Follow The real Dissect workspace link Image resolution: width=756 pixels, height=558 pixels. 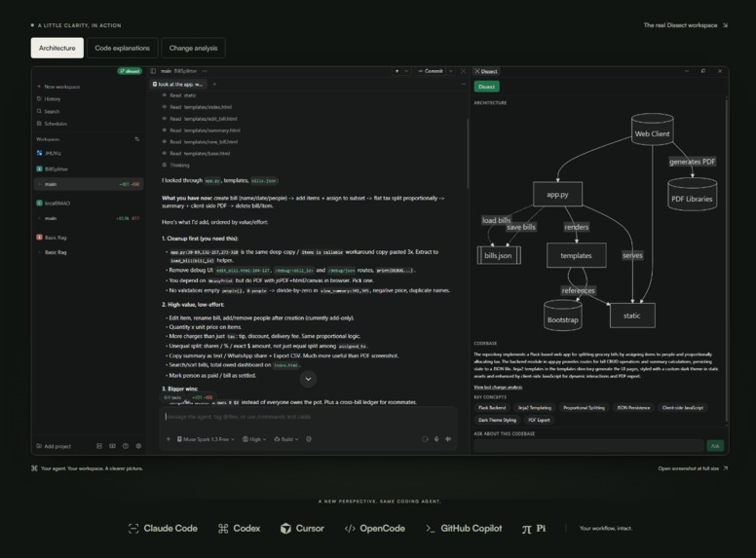click(x=686, y=25)
